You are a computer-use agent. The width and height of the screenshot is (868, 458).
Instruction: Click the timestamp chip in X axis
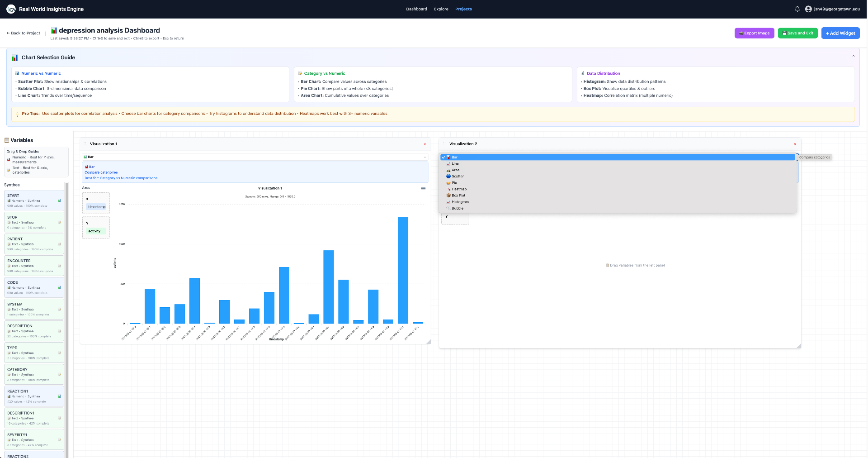pos(97,207)
